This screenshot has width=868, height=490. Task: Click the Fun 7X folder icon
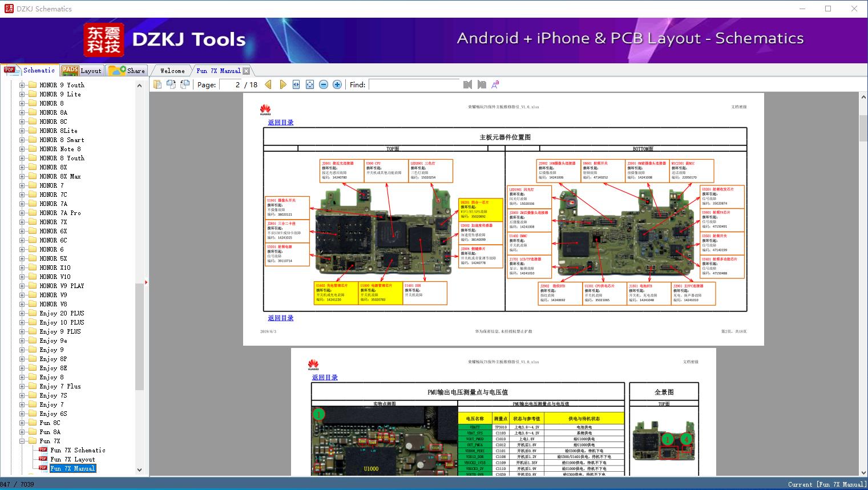pos(33,441)
